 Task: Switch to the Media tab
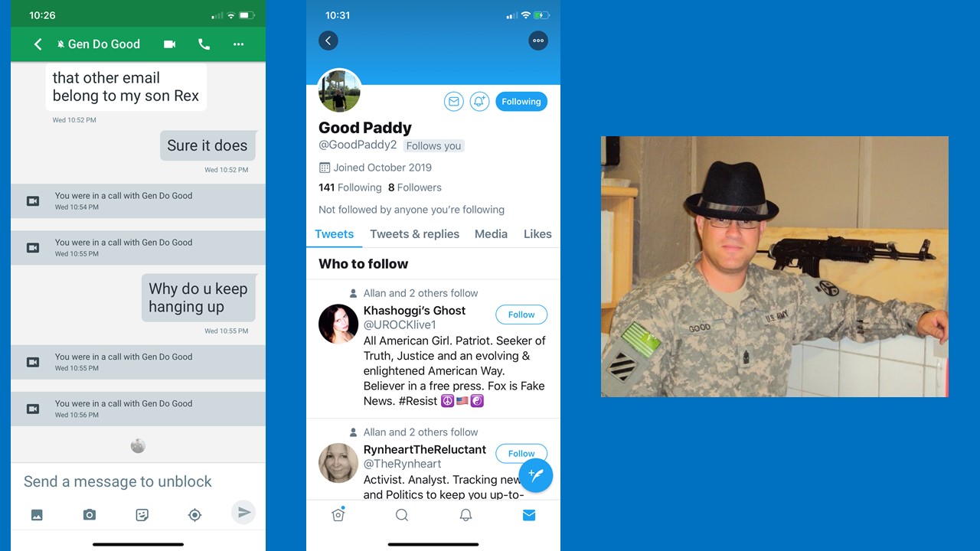point(491,234)
